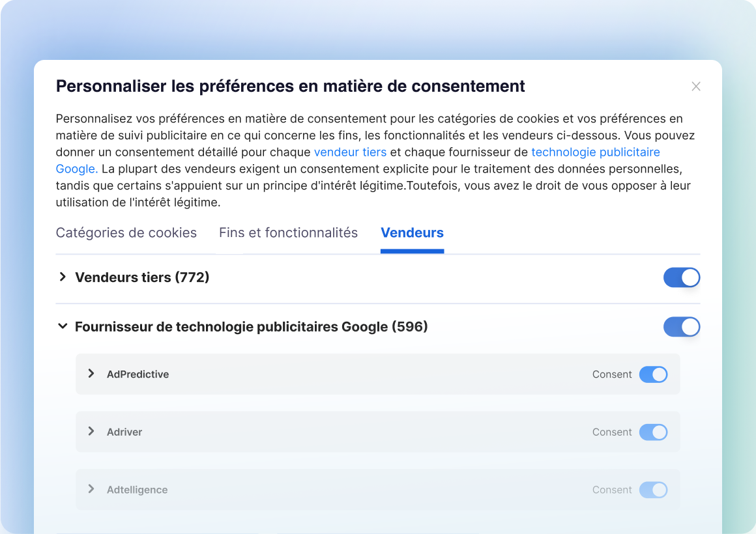
Task: Disable consent switch for Adriver
Action: pyautogui.click(x=653, y=432)
